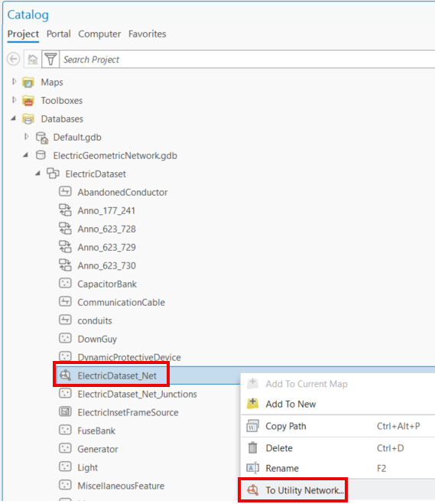Switch to the Portal tab
The image size is (435, 504).
pos(58,34)
